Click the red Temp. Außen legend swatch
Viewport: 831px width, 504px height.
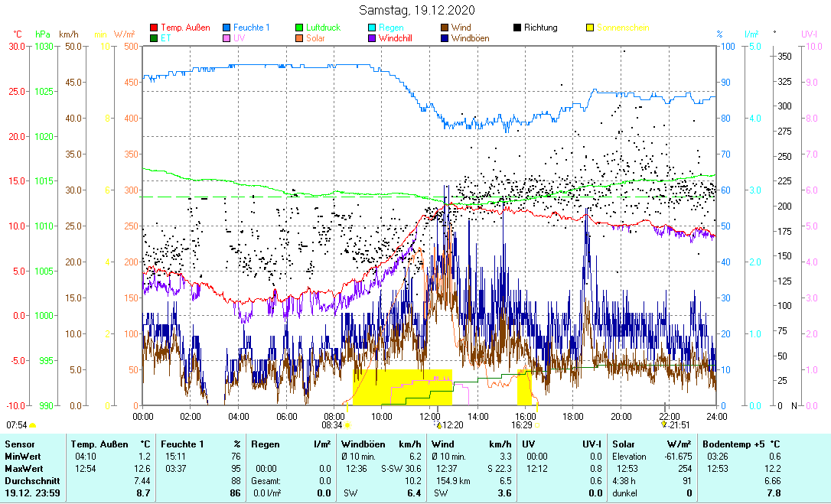pos(154,28)
